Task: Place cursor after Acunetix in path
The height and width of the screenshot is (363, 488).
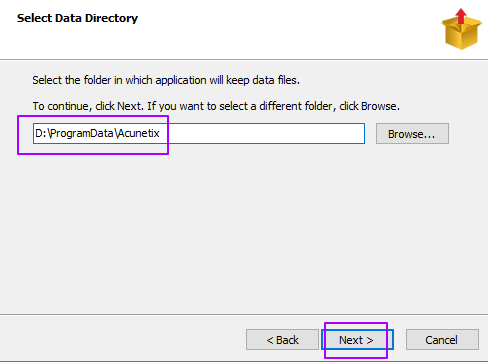Action: 161,134
